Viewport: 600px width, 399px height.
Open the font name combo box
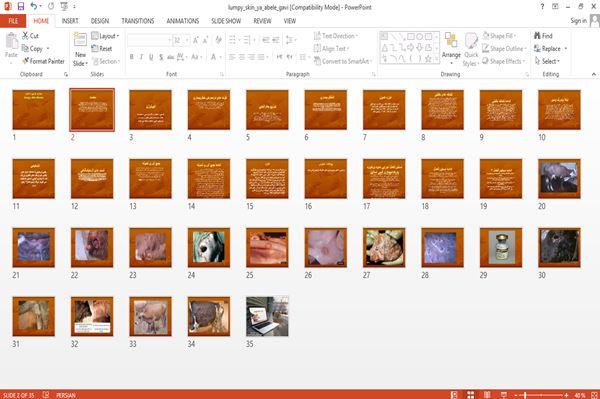[149, 40]
